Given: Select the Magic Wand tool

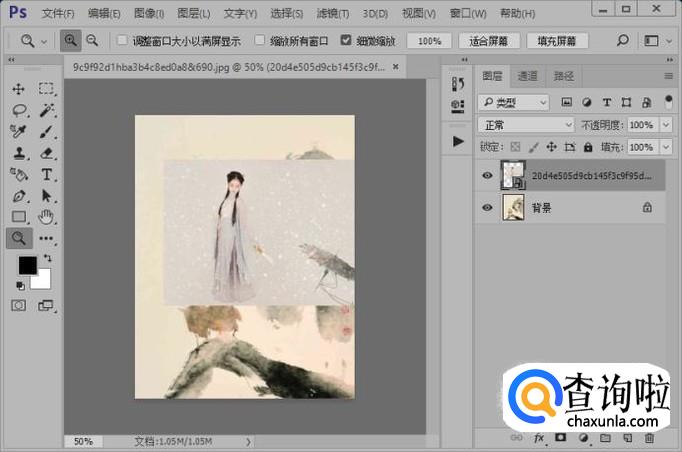Looking at the screenshot, I should [x=46, y=110].
